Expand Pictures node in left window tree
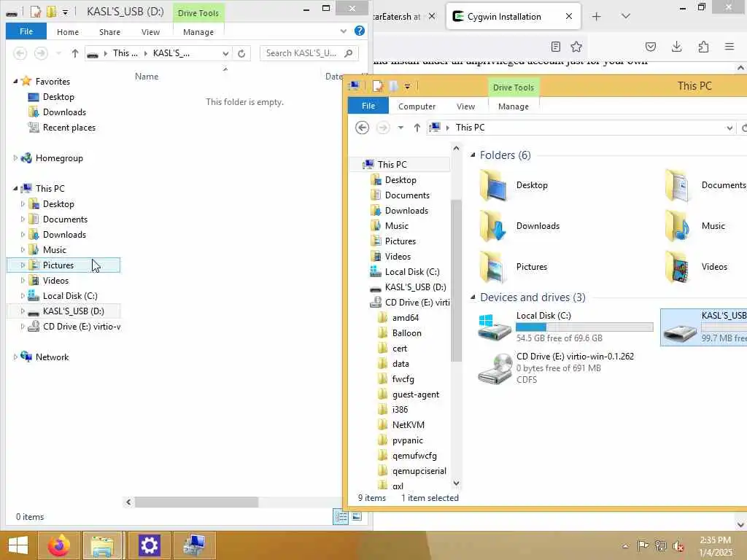Viewport: 747px width, 560px height. (x=23, y=265)
